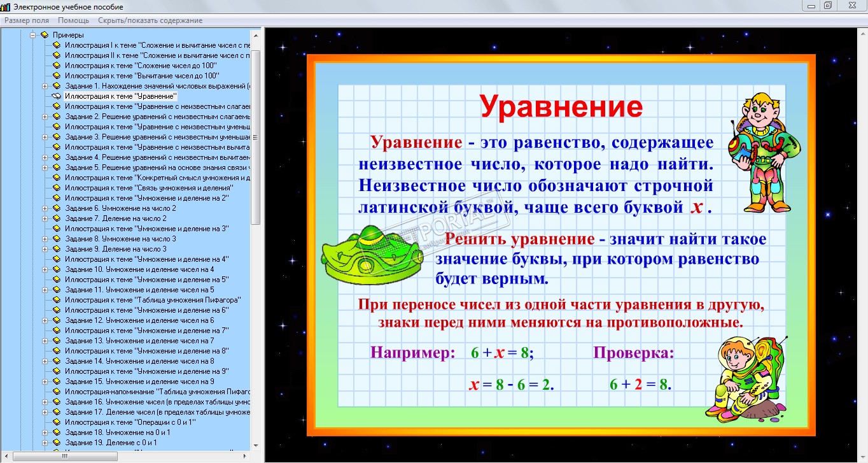Click the book icon of illustration "Умножение и деление на 4"
868x463 pixels.
[x=56, y=259]
